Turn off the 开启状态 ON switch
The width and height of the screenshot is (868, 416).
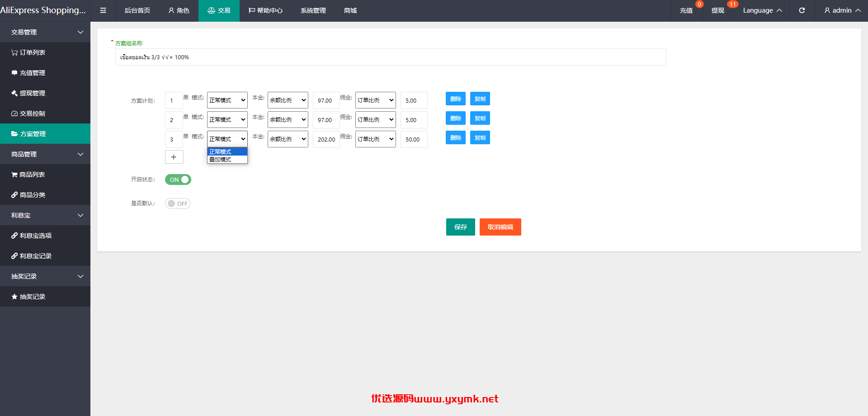178,180
